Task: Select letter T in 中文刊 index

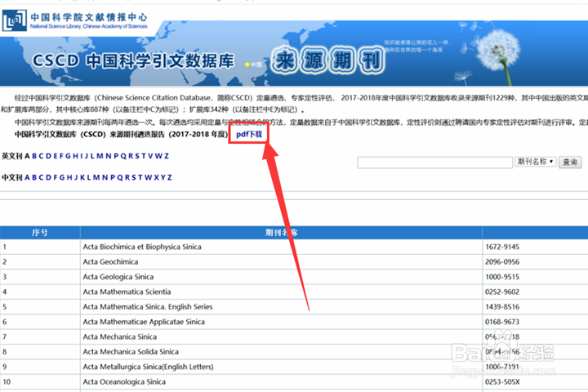Action: [x=140, y=177]
